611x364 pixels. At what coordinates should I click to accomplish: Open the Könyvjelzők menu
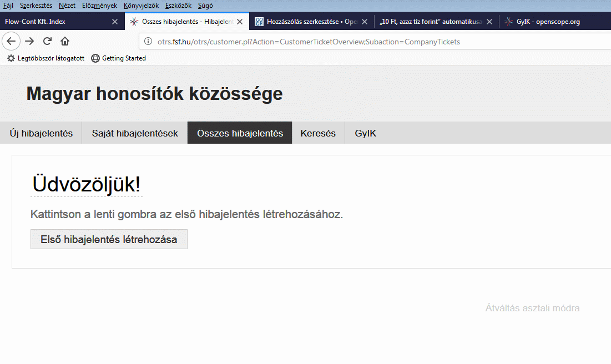tap(141, 6)
